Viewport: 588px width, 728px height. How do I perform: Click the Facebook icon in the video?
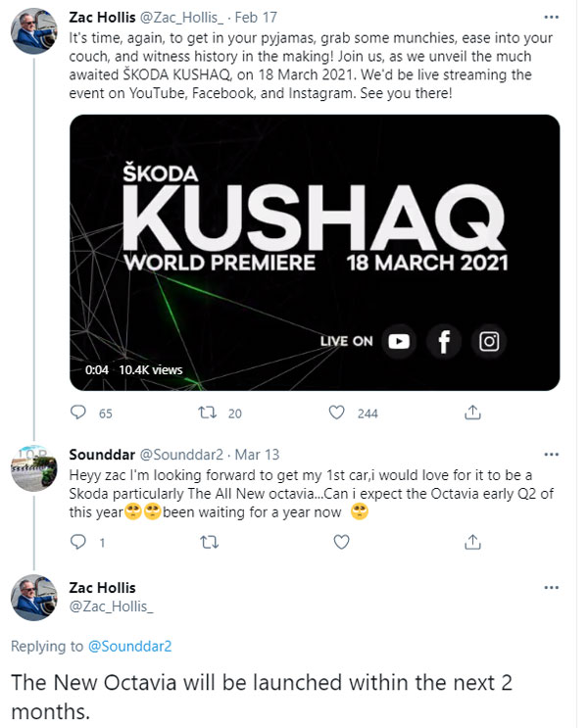tap(444, 341)
